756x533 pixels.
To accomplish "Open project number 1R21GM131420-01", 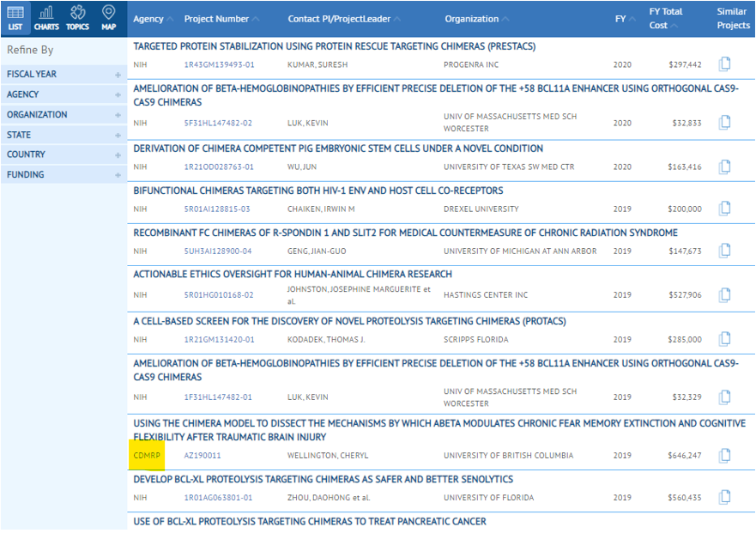I will [x=219, y=340].
